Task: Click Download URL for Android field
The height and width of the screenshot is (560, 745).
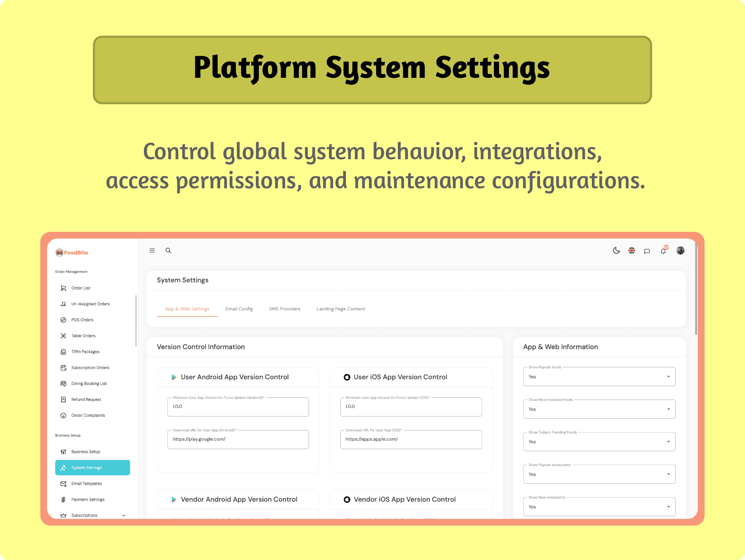Action: [x=238, y=439]
